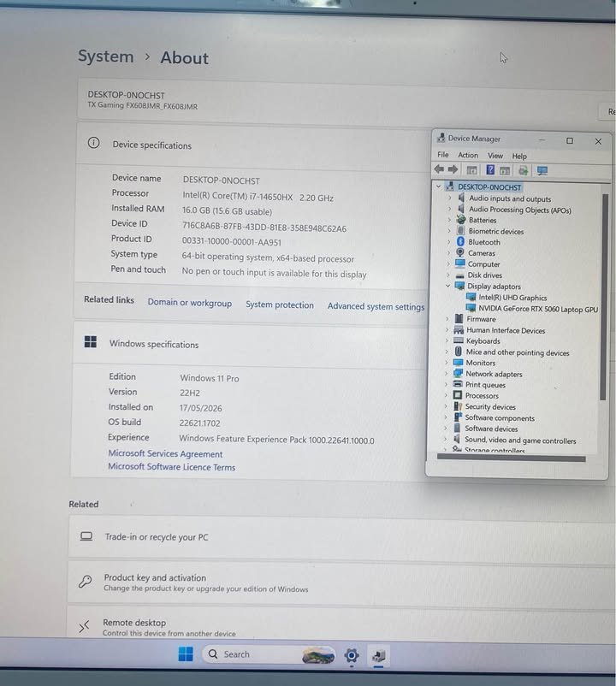Screen dimensions: 616x686
Task: Click the Processors chip icon
Action: (458, 395)
